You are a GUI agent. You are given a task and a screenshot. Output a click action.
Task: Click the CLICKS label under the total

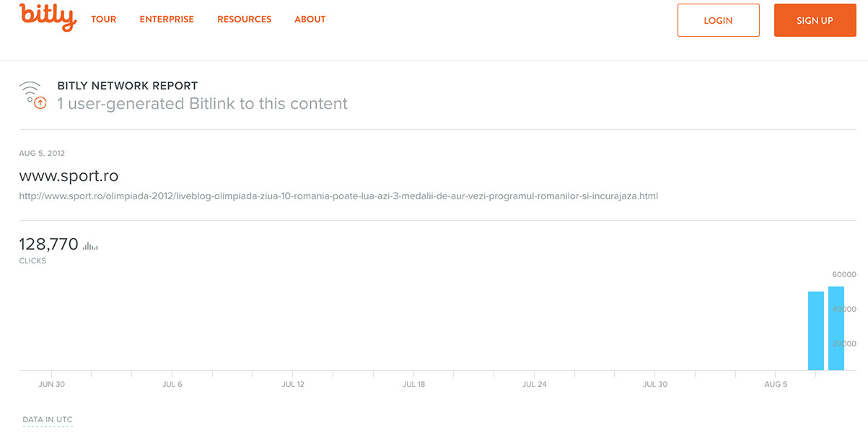pos(32,260)
